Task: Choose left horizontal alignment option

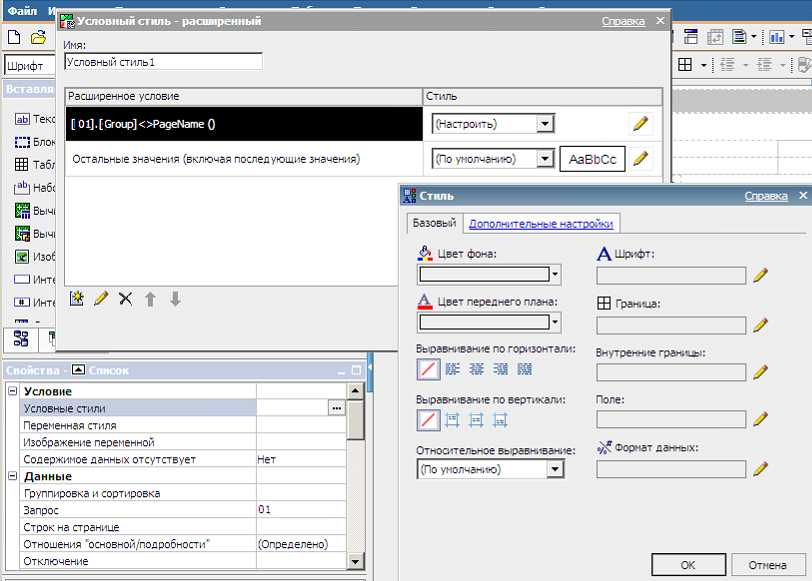Action: tap(452, 369)
